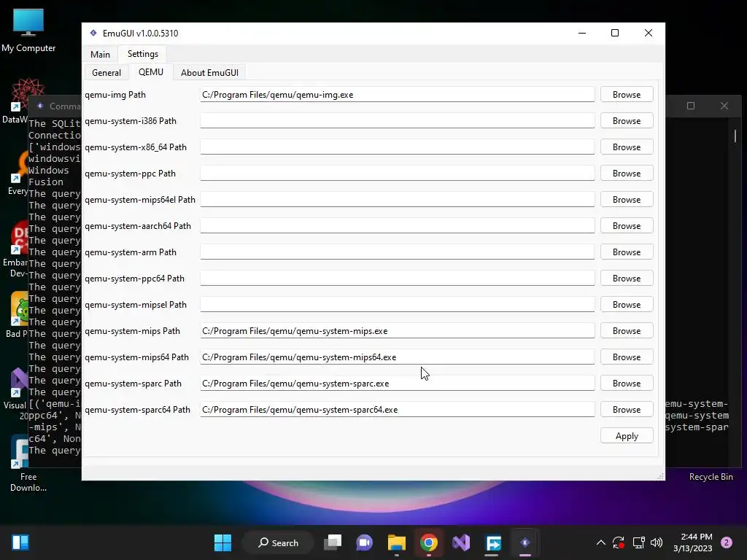Viewport: 747px width, 560px height.
Task: Click the empty qemu-system-ppc64 Path field
Action: pos(398,278)
